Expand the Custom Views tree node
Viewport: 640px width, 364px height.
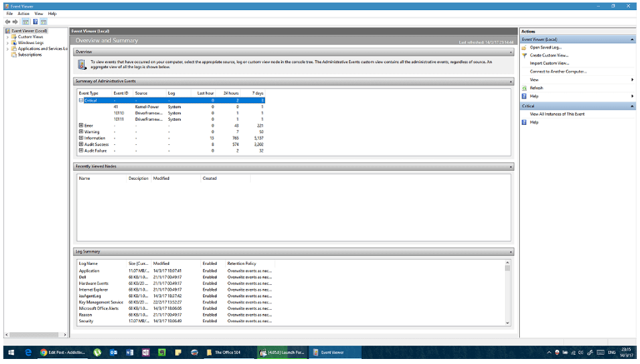(x=7, y=37)
